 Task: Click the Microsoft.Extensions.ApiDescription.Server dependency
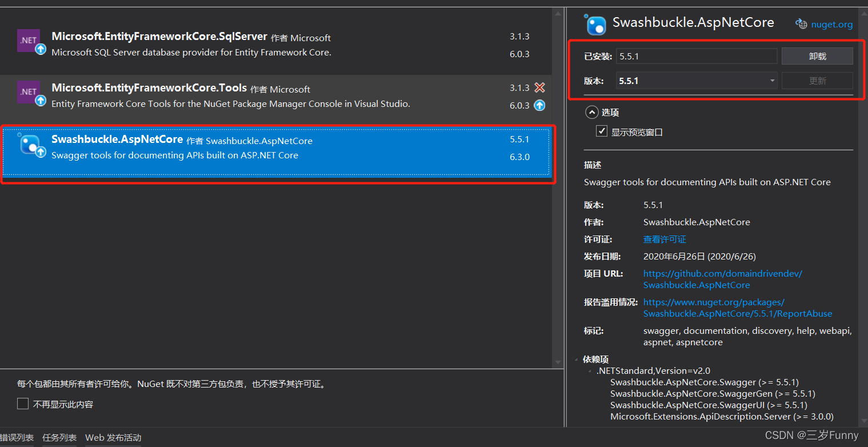pos(722,416)
